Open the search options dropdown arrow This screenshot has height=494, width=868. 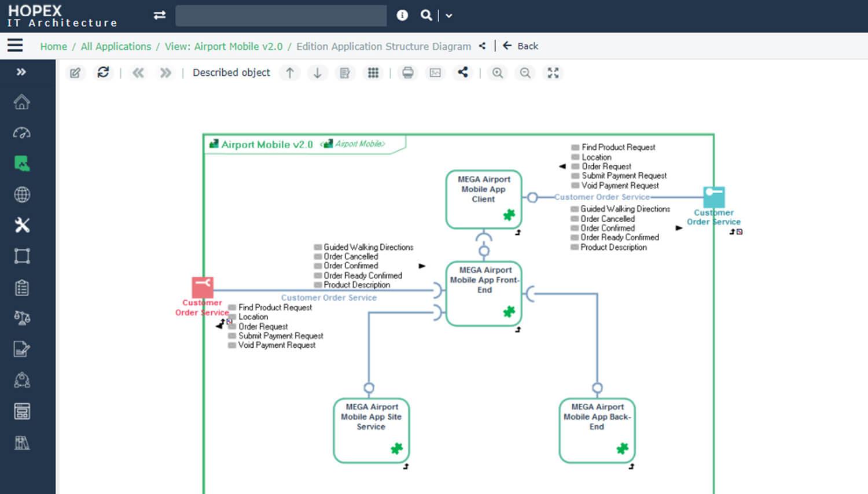(x=449, y=16)
